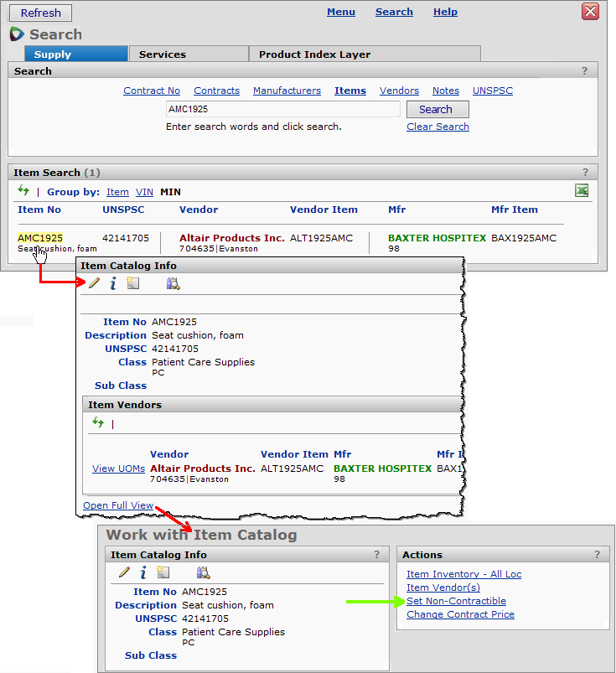The image size is (616, 673).
Task: Click View UOMs for Altair Products
Action: coord(118,469)
